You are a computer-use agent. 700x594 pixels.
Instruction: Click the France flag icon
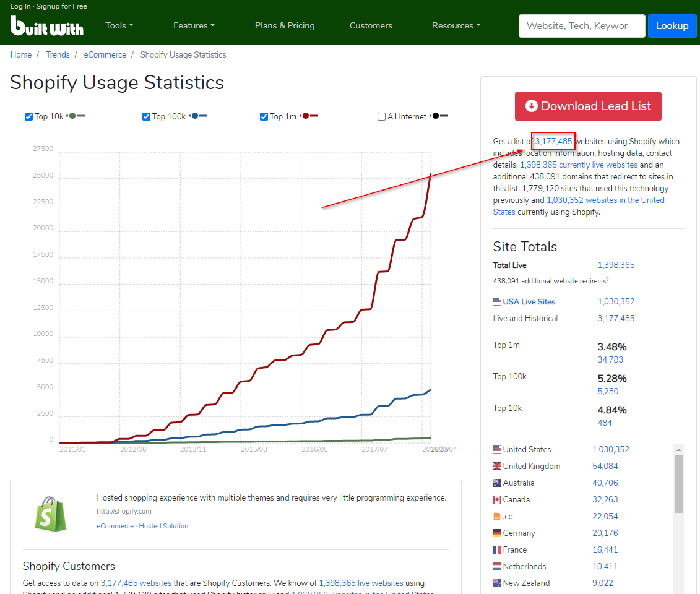[x=497, y=550]
